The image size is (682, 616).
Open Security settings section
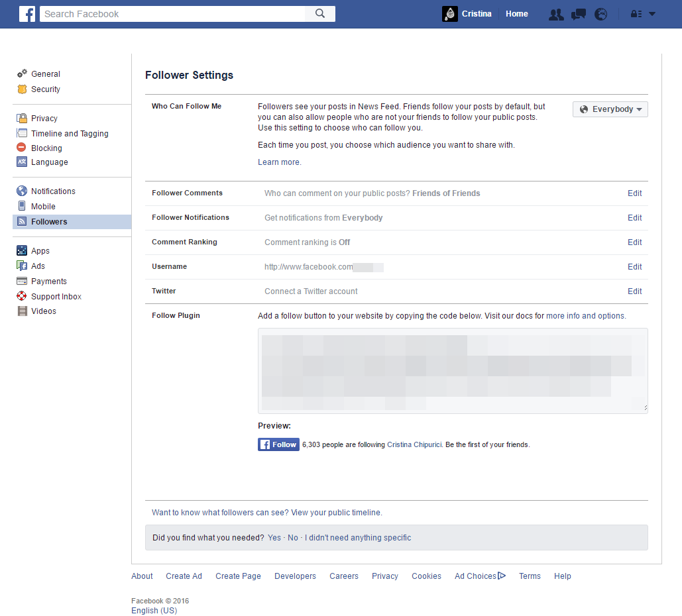point(46,89)
